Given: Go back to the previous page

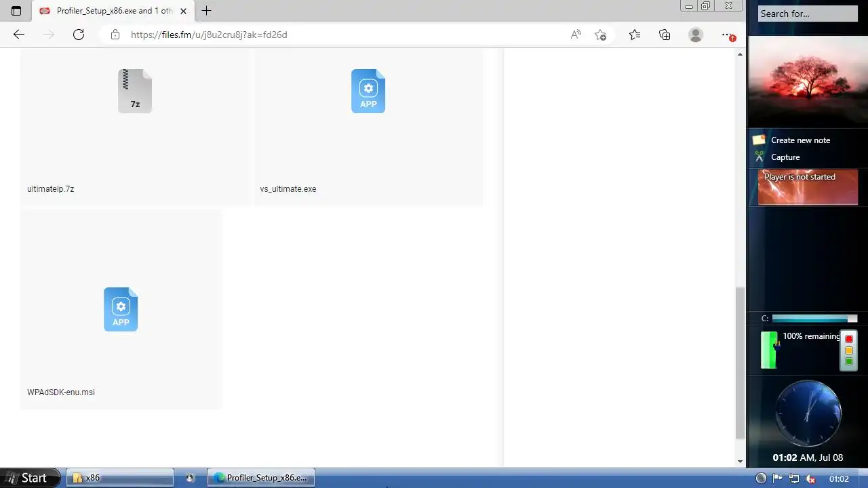Looking at the screenshot, I should tap(19, 35).
